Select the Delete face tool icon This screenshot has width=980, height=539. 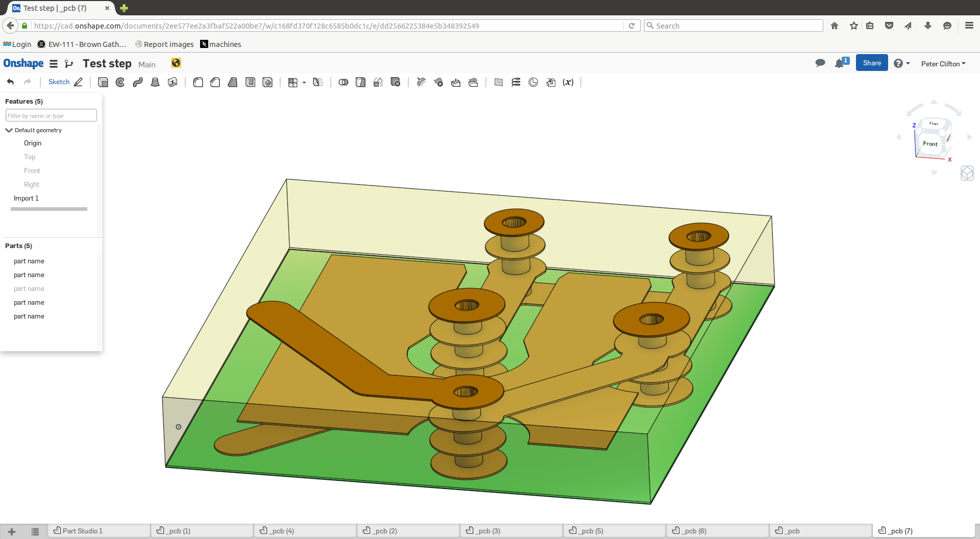coord(438,82)
